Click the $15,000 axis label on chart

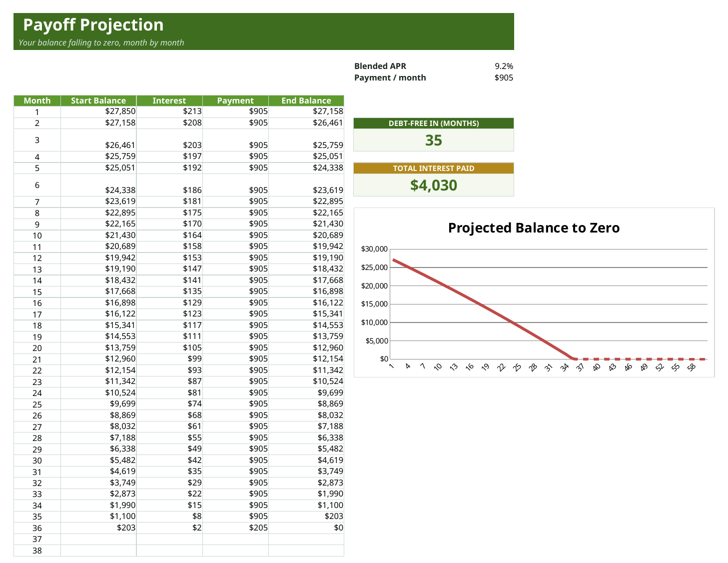point(374,304)
